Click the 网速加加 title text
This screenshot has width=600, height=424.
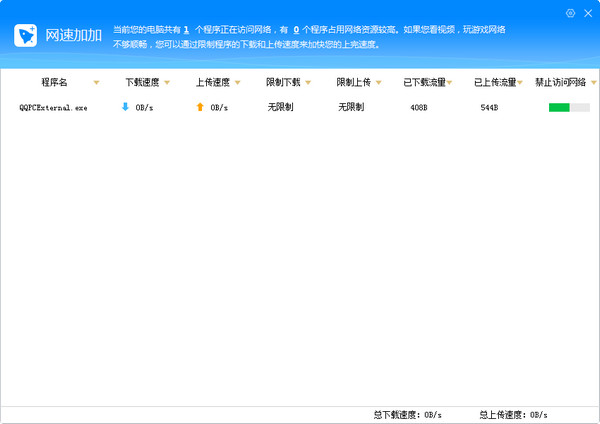73,36
